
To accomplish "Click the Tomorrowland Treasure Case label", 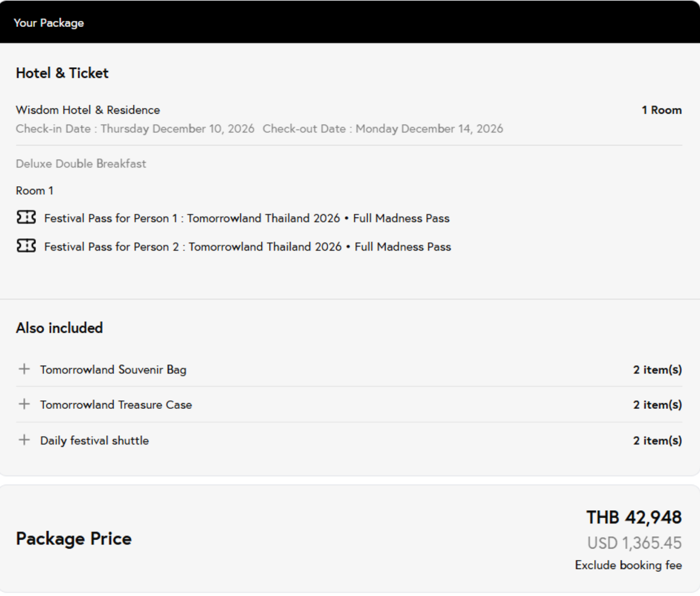I will [116, 405].
